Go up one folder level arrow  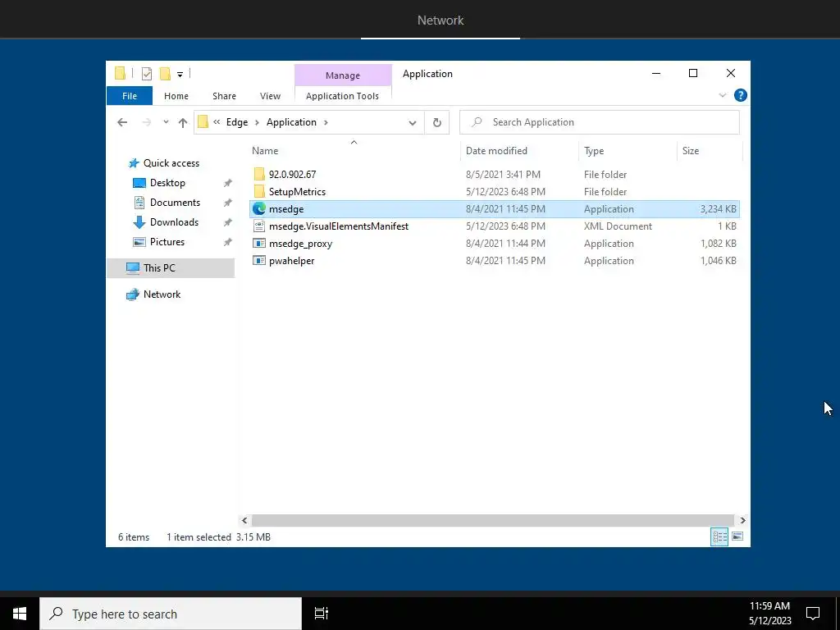point(183,122)
